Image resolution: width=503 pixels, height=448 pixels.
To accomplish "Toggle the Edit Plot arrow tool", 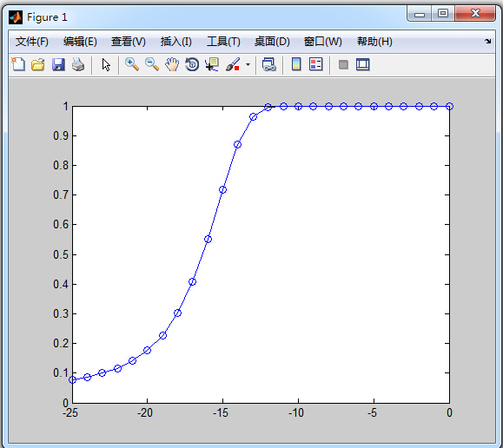I will 106,65.
